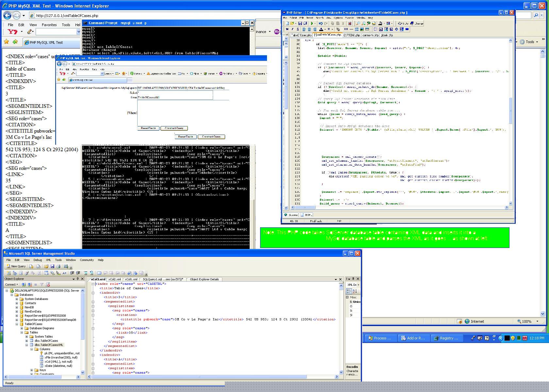This screenshot has width=549, height=392.
Task: Click bulleted list icon in PHP Editor
Action: coord(357,29)
